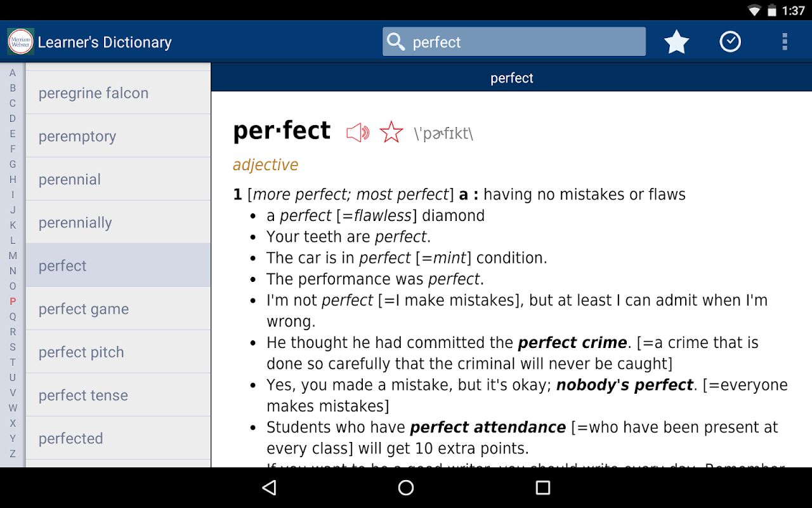Open recent lookups clock icon

click(x=730, y=42)
